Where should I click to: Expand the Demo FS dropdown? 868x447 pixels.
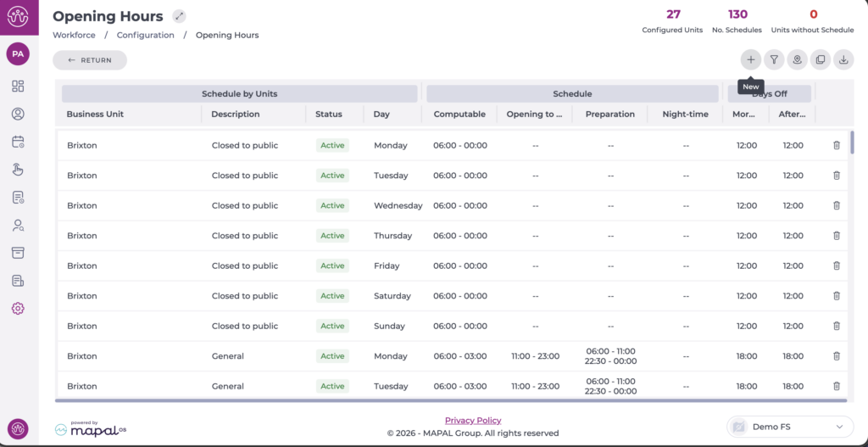(x=790, y=427)
